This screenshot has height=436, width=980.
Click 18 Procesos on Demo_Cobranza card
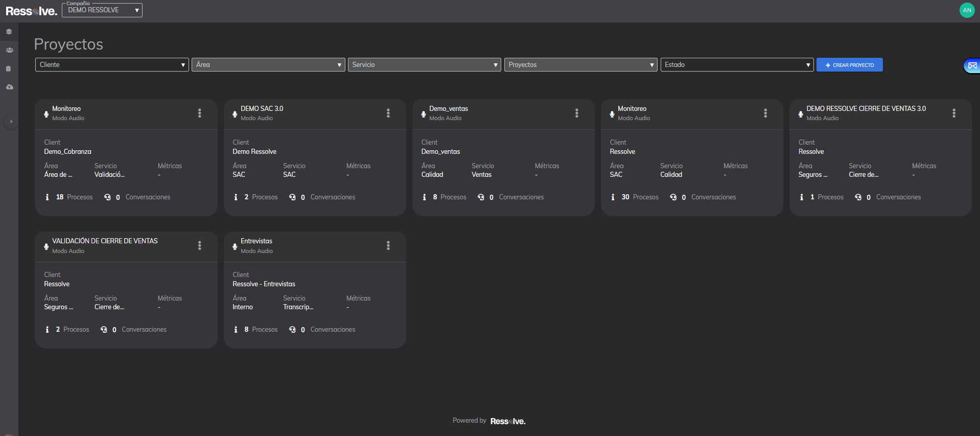coord(75,197)
